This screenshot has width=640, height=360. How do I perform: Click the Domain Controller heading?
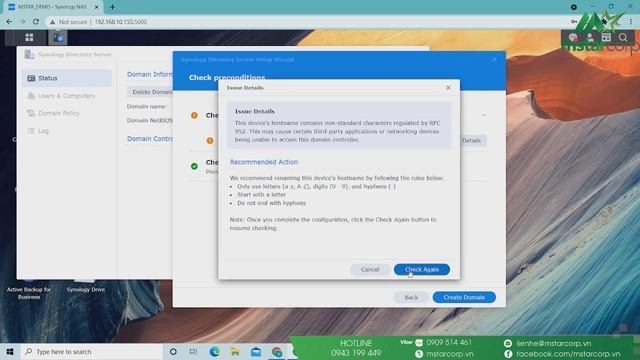click(150, 139)
